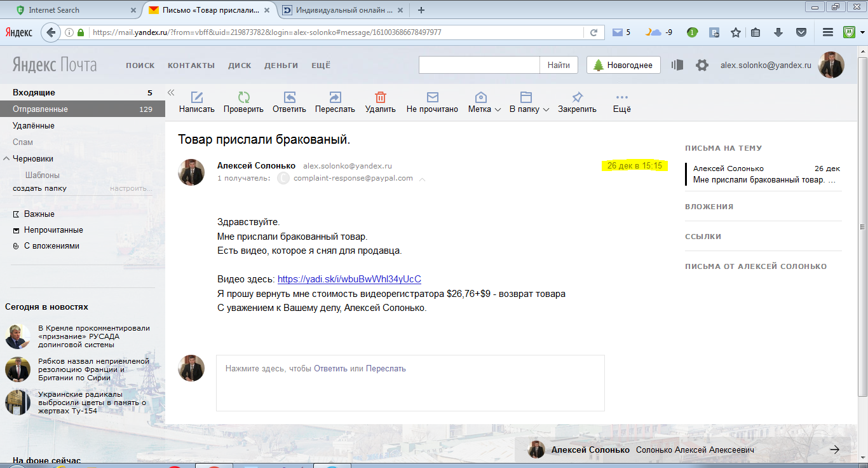Image resolution: width=868 pixels, height=468 pixels.
Task: Click the Яндекс browser logo button
Action: [x=19, y=32]
